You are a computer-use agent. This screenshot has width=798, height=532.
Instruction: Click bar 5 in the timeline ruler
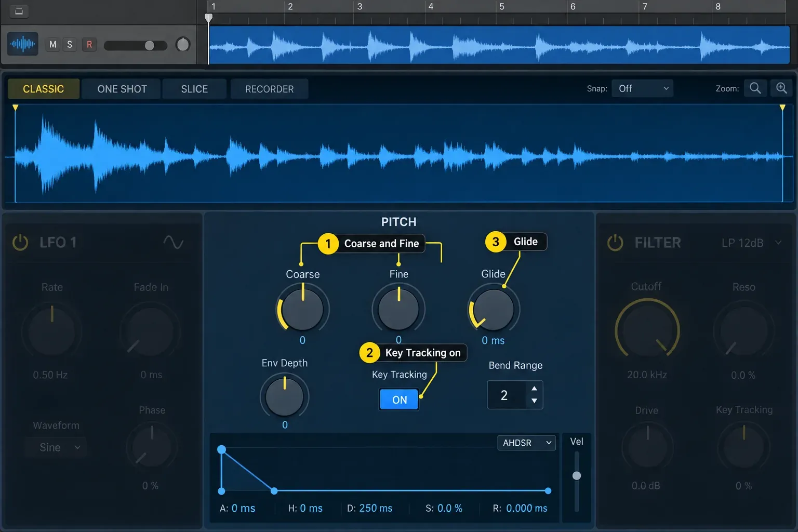point(502,7)
